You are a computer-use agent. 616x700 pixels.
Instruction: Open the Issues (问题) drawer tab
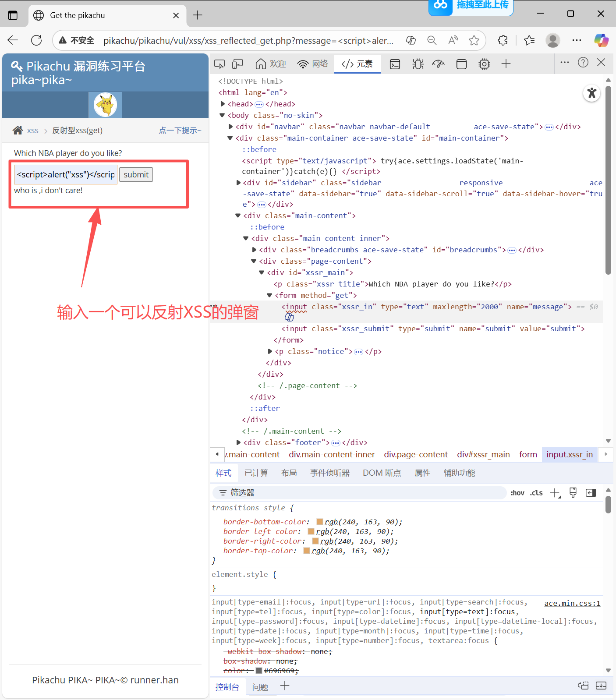[260, 687]
